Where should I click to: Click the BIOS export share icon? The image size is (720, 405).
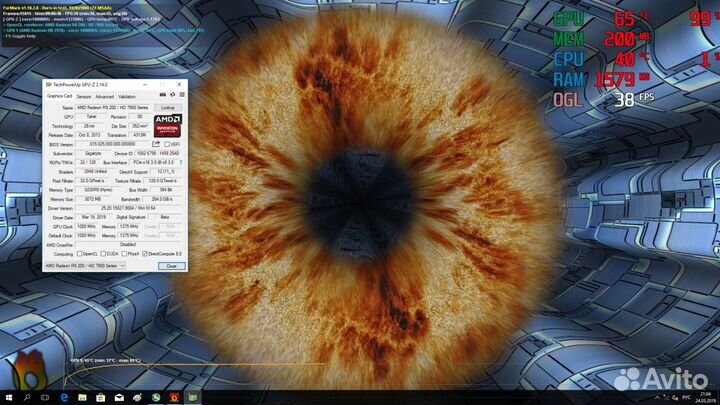coord(156,144)
